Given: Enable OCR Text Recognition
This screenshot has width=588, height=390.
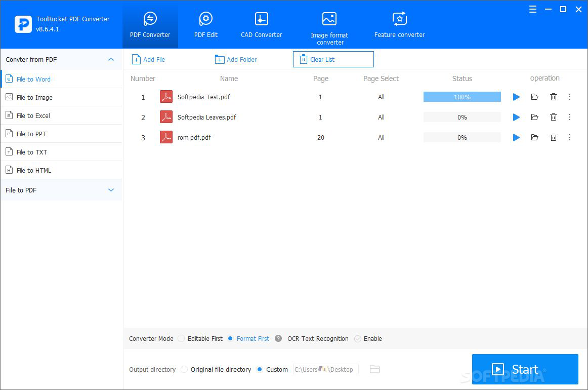Looking at the screenshot, I should 358,338.
